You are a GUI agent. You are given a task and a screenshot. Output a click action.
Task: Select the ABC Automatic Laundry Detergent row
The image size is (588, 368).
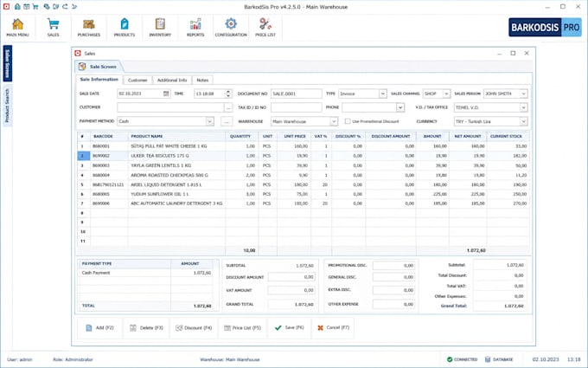(x=304, y=203)
